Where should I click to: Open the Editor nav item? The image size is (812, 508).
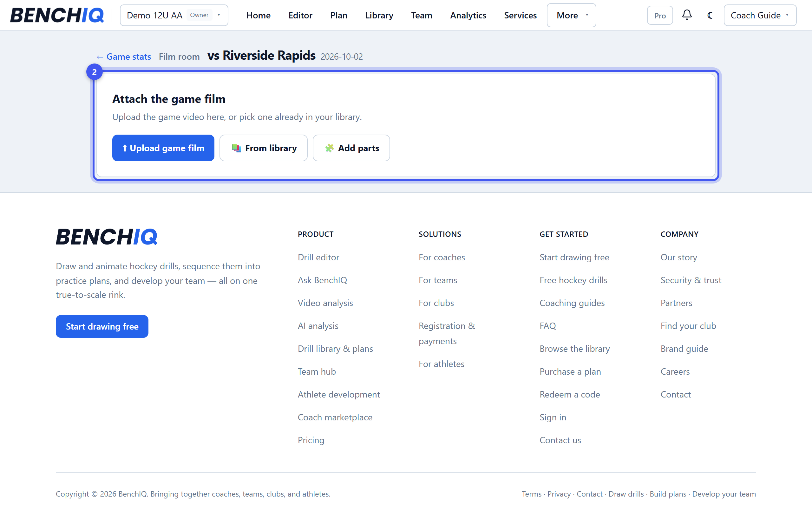(x=300, y=15)
